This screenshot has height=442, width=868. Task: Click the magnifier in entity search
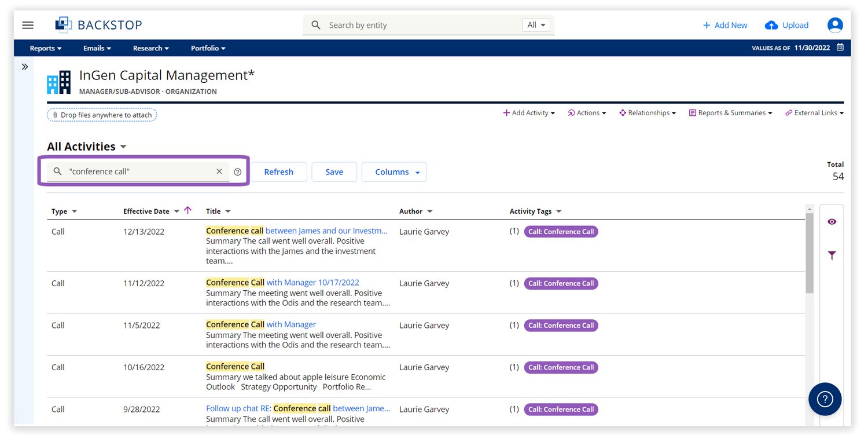click(x=316, y=25)
